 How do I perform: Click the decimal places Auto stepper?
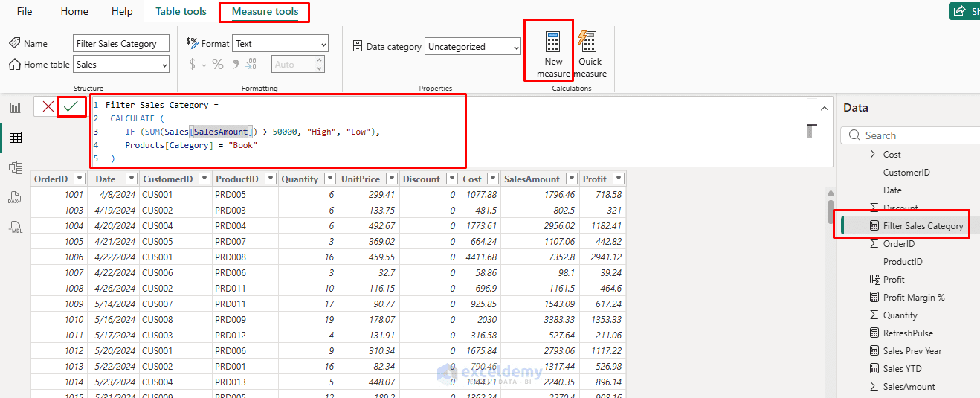tap(297, 65)
